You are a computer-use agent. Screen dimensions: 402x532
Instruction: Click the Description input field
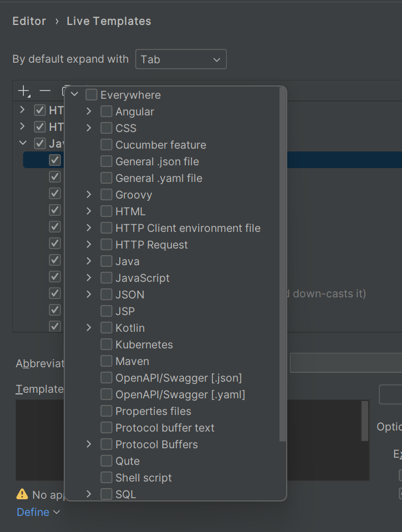346,363
